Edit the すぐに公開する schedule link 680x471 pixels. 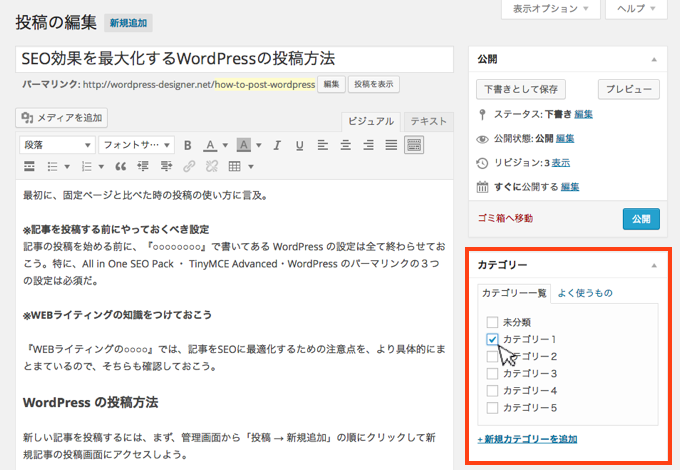(570, 187)
